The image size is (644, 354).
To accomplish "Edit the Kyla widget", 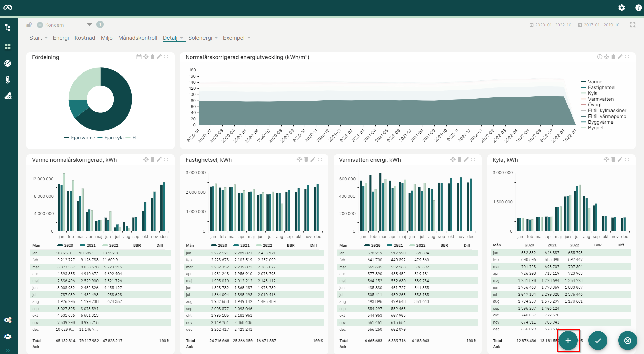I will tap(620, 159).
